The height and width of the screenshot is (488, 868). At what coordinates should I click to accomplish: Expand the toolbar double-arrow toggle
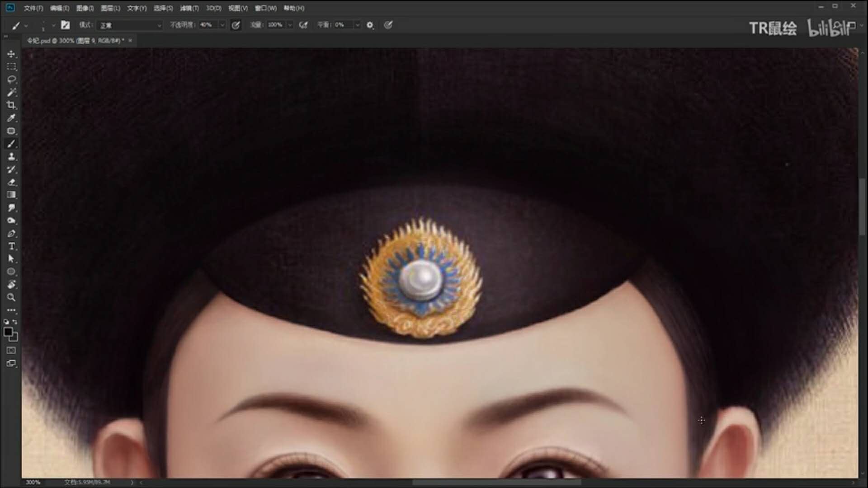coord(6,36)
